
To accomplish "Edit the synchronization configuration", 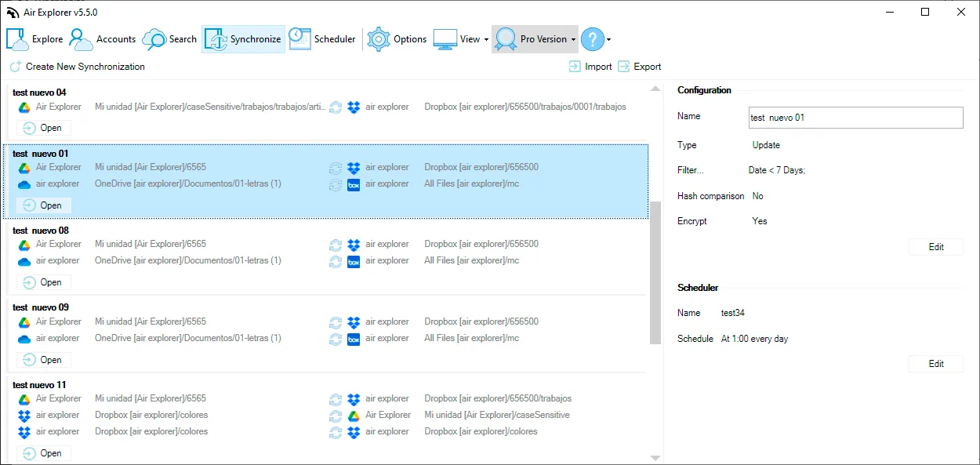I will point(936,247).
